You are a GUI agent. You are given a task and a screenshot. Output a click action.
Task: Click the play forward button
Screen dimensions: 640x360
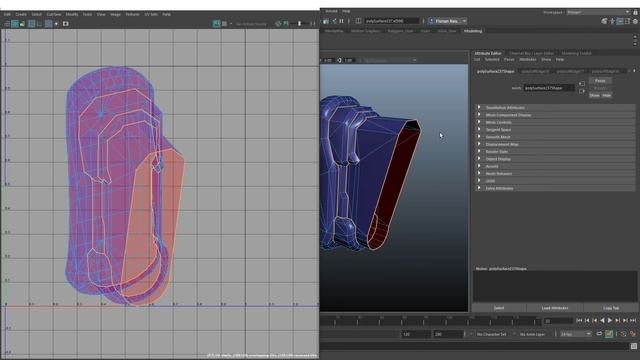610,321
